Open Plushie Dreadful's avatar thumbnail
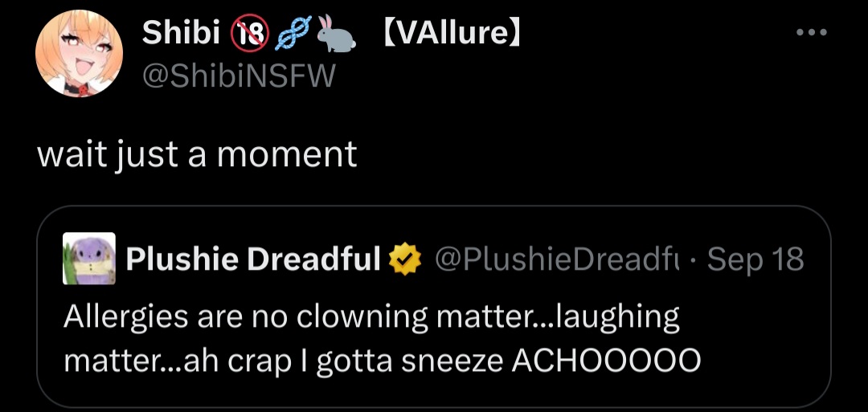The height and width of the screenshot is (412, 868). [x=89, y=259]
